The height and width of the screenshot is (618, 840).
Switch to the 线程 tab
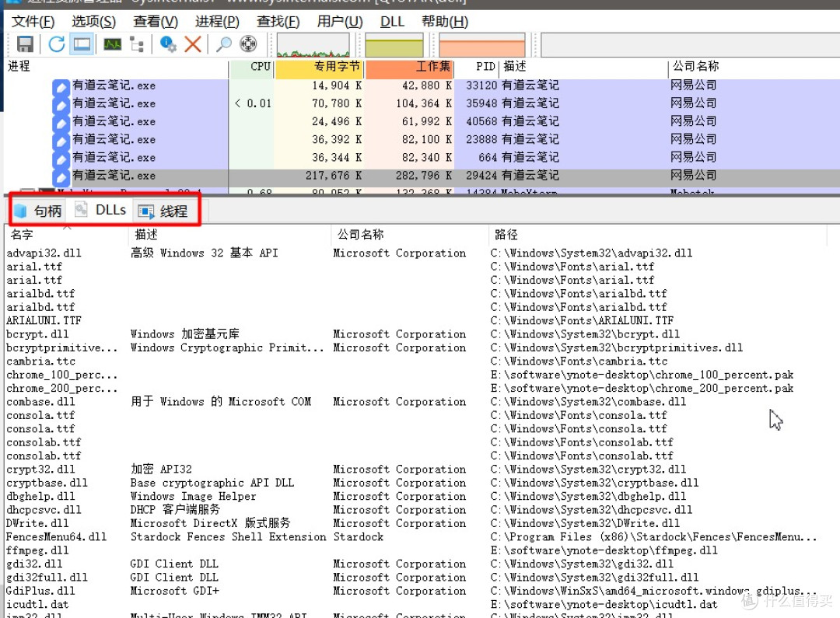click(x=163, y=211)
